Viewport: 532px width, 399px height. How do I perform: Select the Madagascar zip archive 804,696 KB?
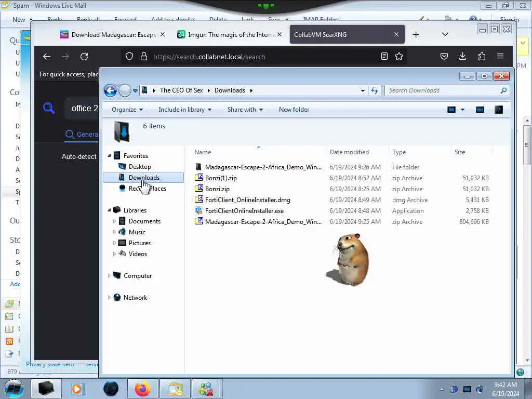pos(343,221)
